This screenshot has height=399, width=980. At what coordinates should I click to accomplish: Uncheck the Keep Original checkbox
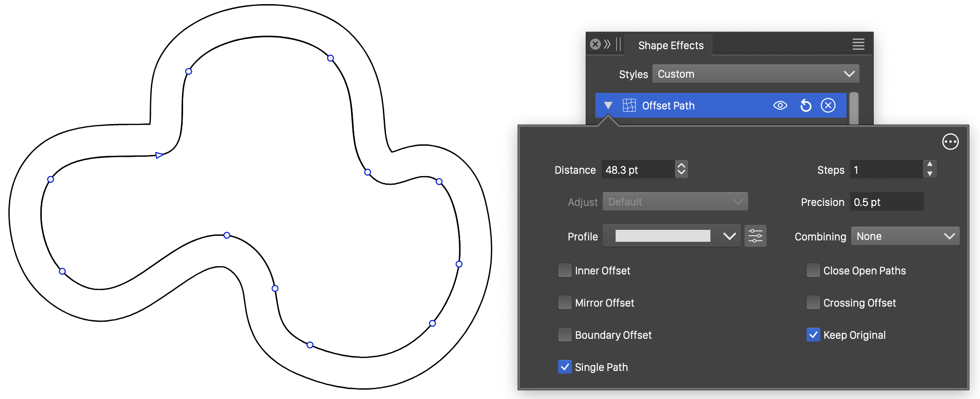(813, 335)
